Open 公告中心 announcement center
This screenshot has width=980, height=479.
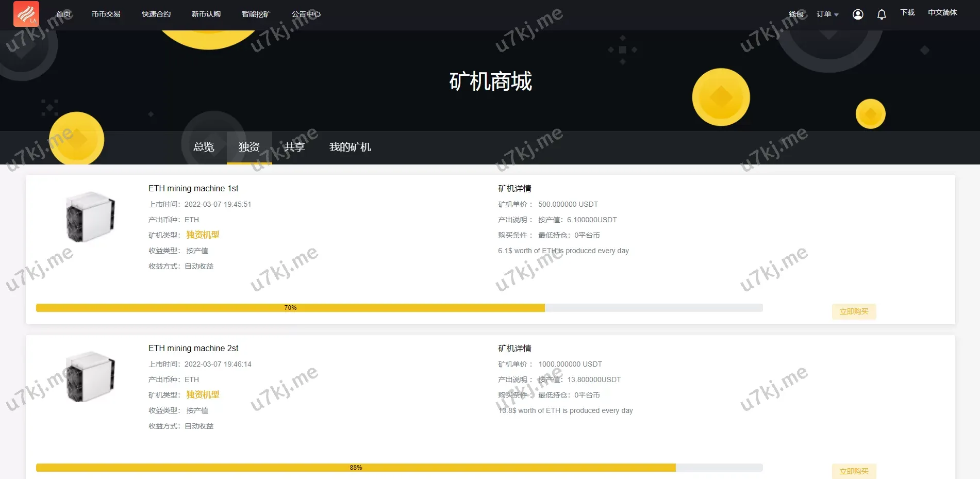(x=306, y=14)
